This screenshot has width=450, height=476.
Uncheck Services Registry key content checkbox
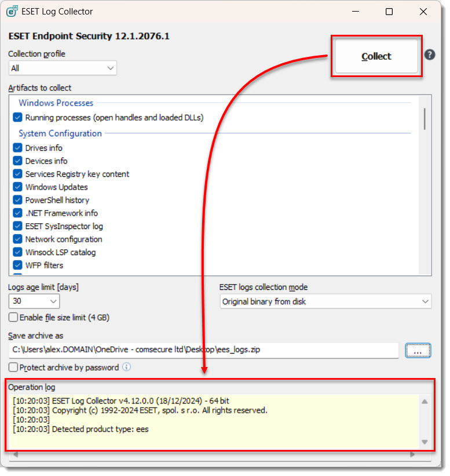(17, 175)
